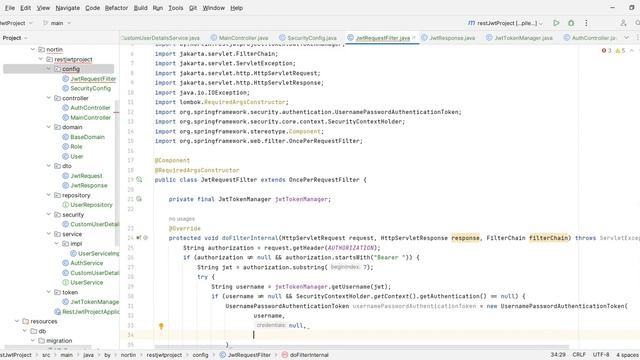This screenshot has height=360, width=640.
Task: Click the gutter icon beside line 21
Action: [x=139, y=199]
